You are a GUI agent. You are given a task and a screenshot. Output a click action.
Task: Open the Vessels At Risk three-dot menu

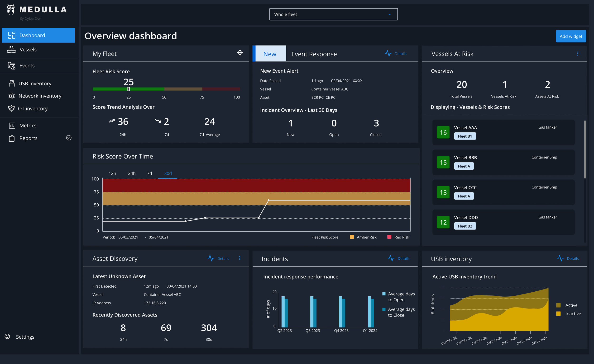pos(577,54)
